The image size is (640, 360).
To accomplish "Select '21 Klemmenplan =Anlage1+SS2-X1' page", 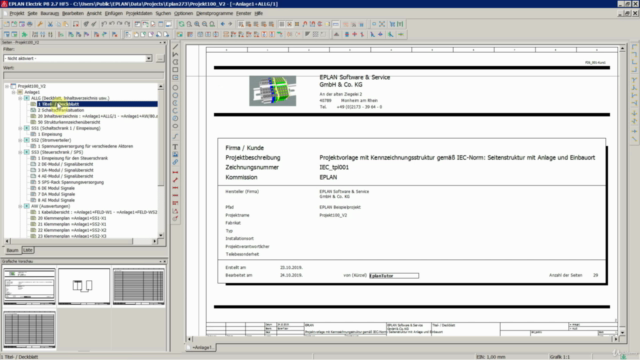I will point(72,224).
